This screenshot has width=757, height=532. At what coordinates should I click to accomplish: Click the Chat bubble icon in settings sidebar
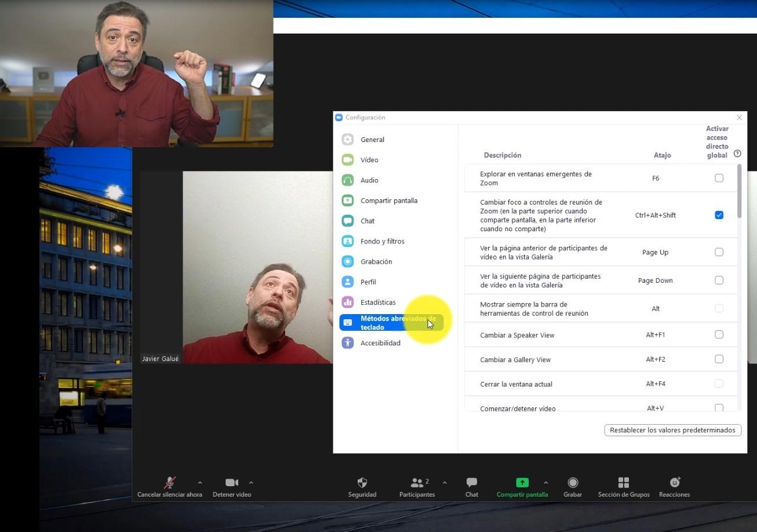[348, 221]
